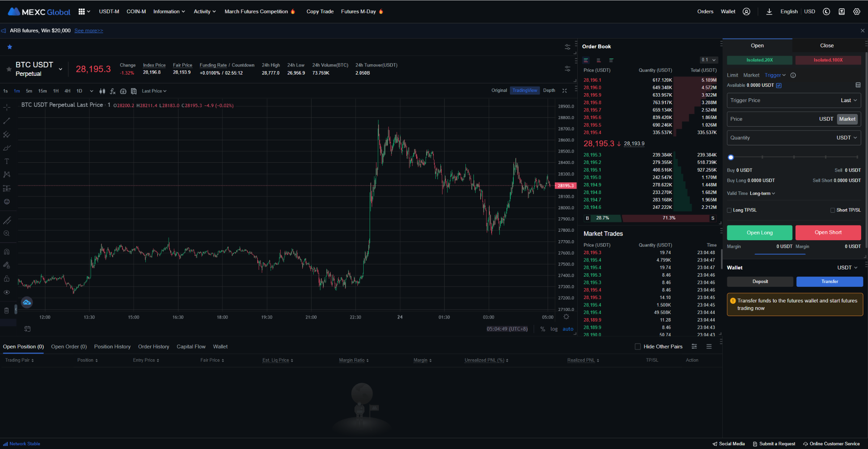Open the Trigger Price Last dropdown

[x=849, y=100]
